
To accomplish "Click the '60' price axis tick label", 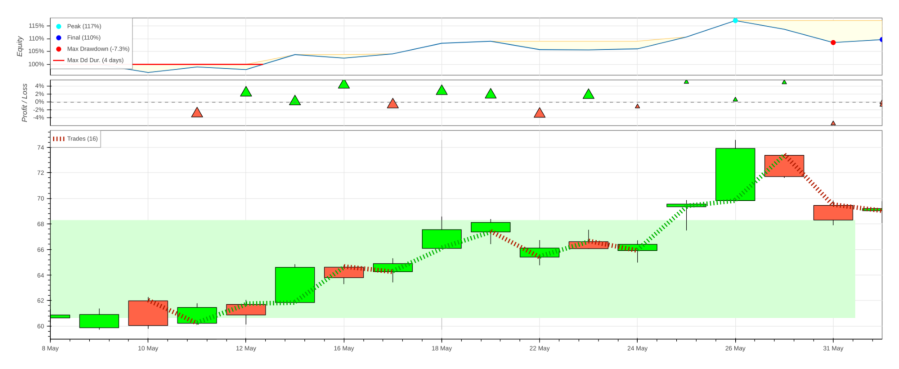I will coord(41,326).
